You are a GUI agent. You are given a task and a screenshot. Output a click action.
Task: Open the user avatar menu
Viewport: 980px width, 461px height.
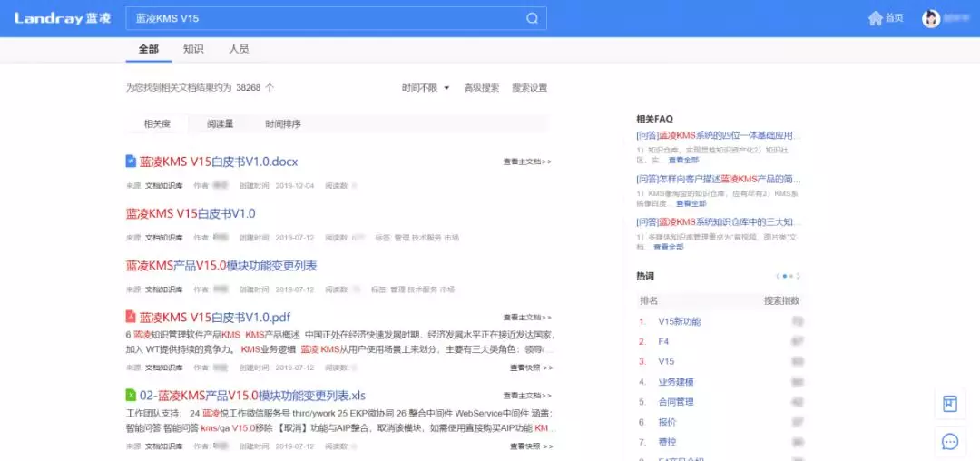931,18
